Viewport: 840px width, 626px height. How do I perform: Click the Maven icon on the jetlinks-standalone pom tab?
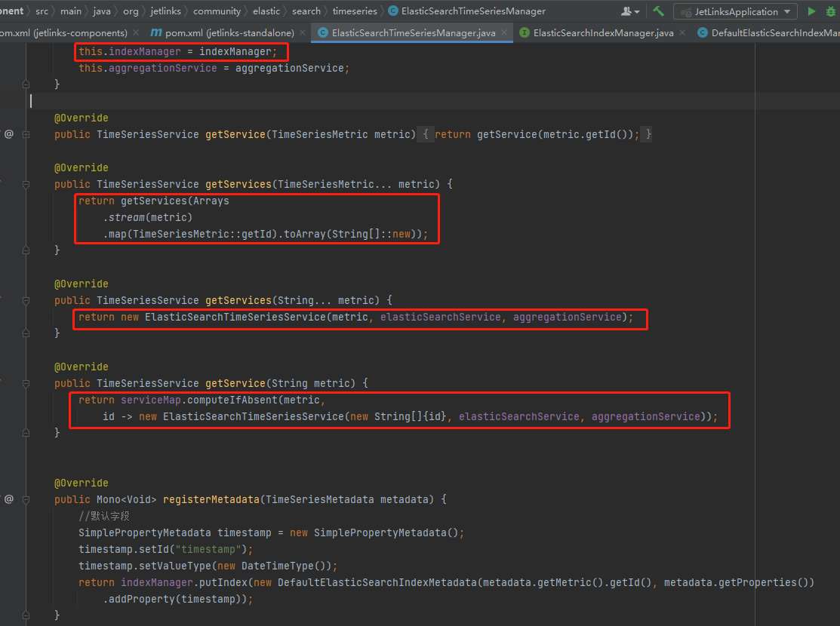click(155, 33)
